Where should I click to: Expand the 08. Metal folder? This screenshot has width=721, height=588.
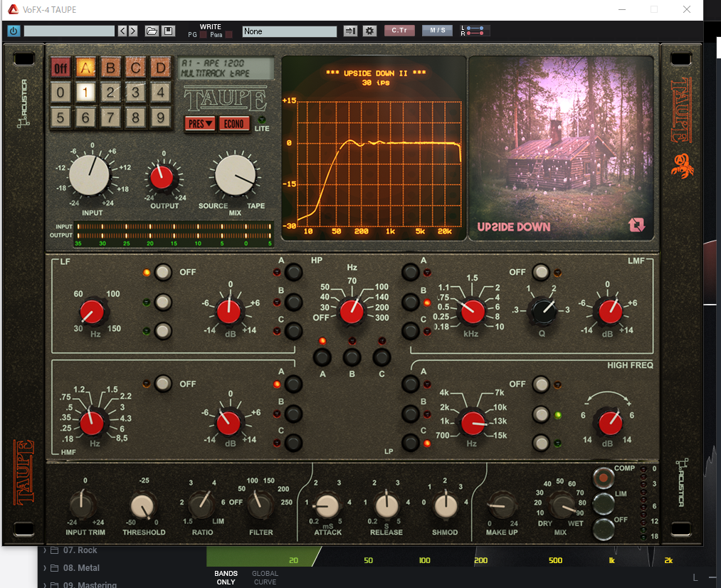click(x=45, y=568)
